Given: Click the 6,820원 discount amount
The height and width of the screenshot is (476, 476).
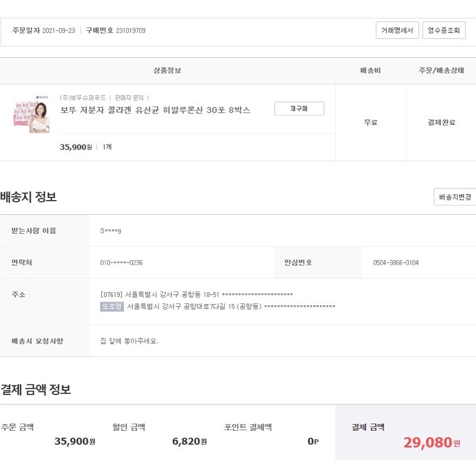Looking at the screenshot, I should [189, 441].
